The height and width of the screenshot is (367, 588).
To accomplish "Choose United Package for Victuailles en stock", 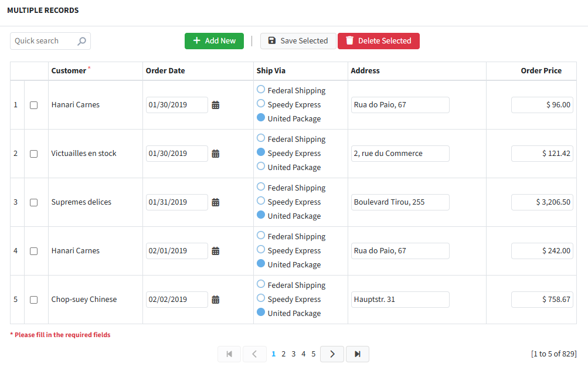I will coord(261,166).
